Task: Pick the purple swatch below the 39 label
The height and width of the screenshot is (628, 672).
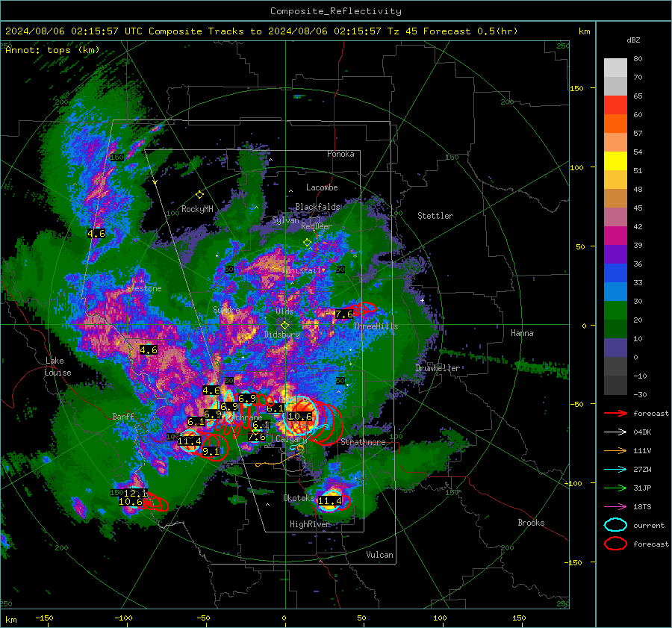Action: 615,254
